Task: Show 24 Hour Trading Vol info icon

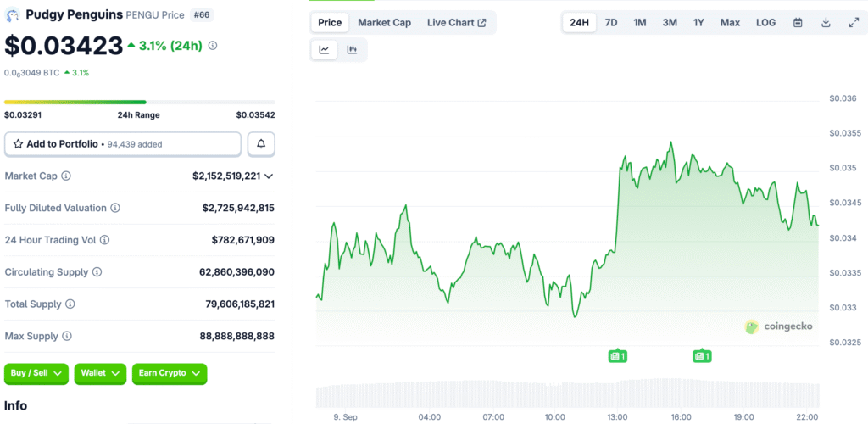Action: (x=104, y=240)
